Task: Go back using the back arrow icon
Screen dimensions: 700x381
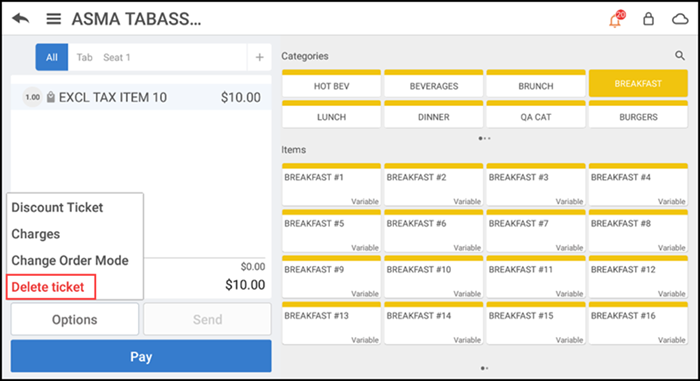Action: tap(21, 19)
